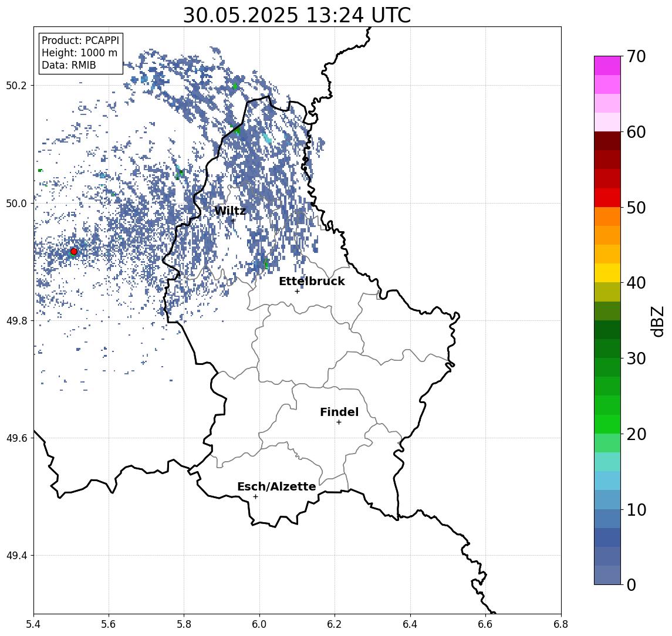Click the dark maroon colorbar swatch below 60
Viewport: 672px width, 636px height.
click(607, 141)
